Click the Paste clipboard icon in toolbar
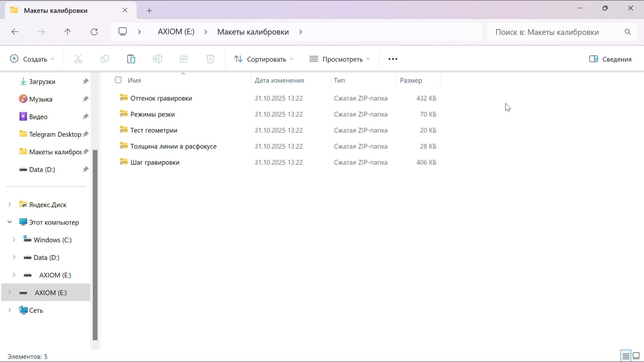 131,59
